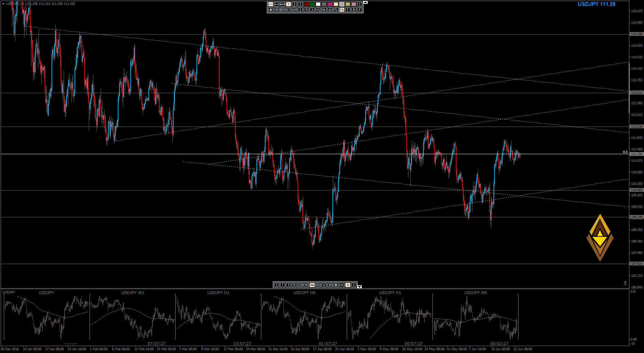Choose the solid line style button
The image size is (644, 353).
point(283,4)
